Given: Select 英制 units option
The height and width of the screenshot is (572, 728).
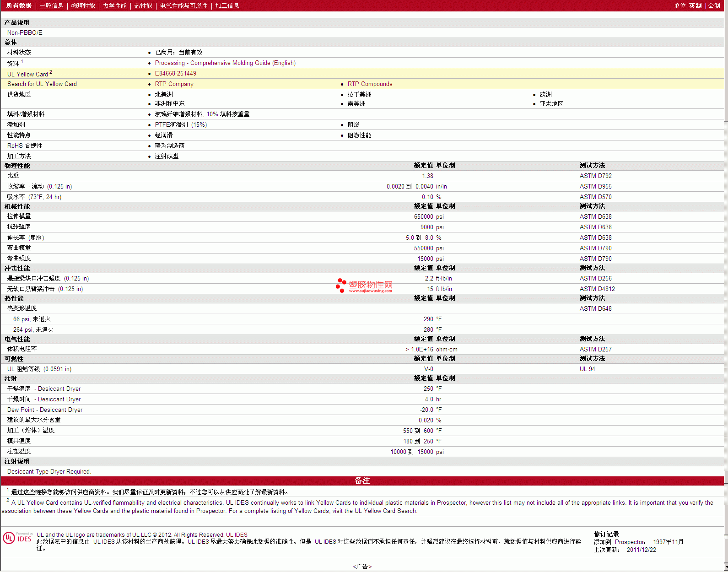Looking at the screenshot, I should coord(695,6).
